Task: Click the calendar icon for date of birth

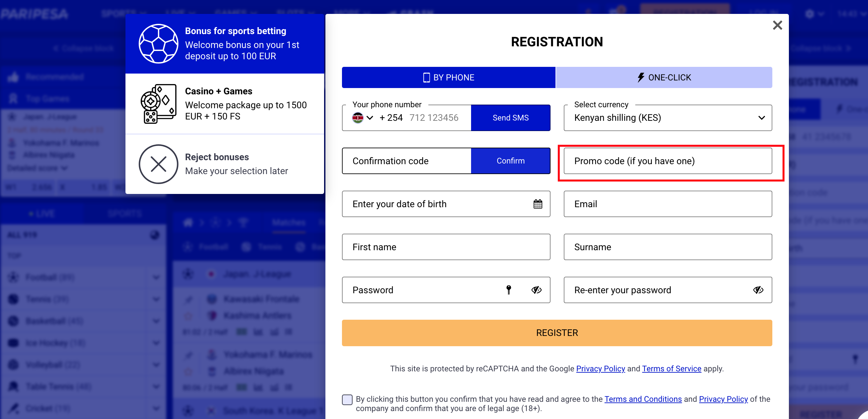Action: click(x=536, y=204)
